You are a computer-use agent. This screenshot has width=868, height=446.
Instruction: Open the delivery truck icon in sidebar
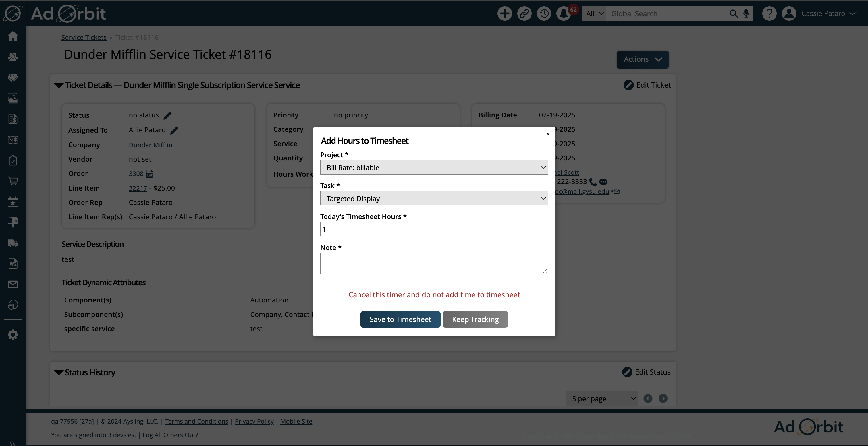(x=13, y=243)
